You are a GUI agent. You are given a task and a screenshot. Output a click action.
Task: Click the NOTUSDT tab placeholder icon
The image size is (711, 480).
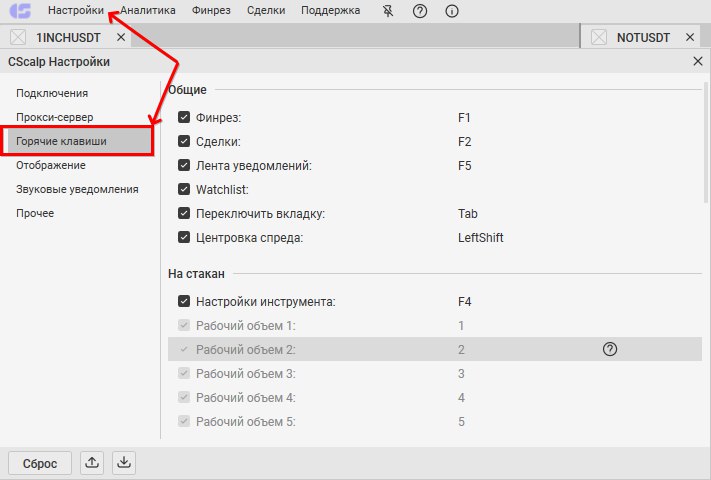tap(599, 37)
